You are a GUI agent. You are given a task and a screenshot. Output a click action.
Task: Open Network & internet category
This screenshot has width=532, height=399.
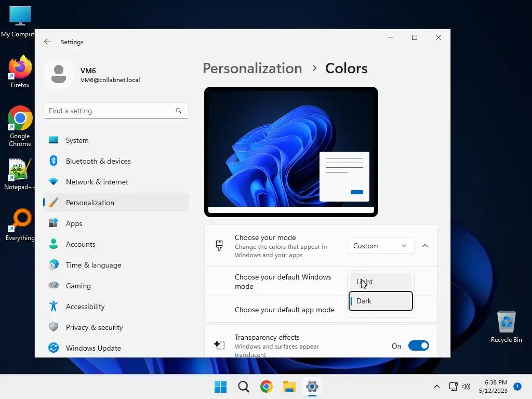[116, 181]
